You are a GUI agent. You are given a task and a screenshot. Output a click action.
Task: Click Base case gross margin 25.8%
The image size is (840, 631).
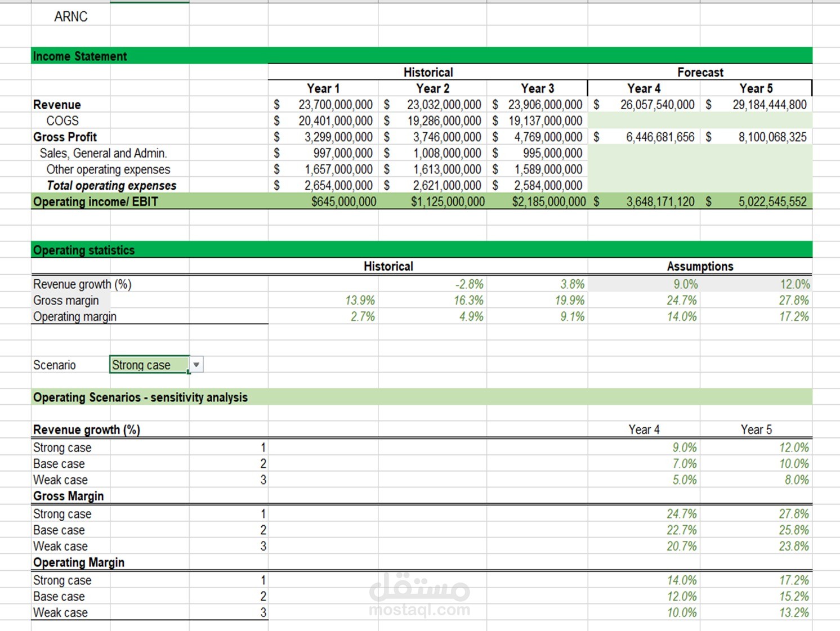pyautogui.click(x=794, y=530)
